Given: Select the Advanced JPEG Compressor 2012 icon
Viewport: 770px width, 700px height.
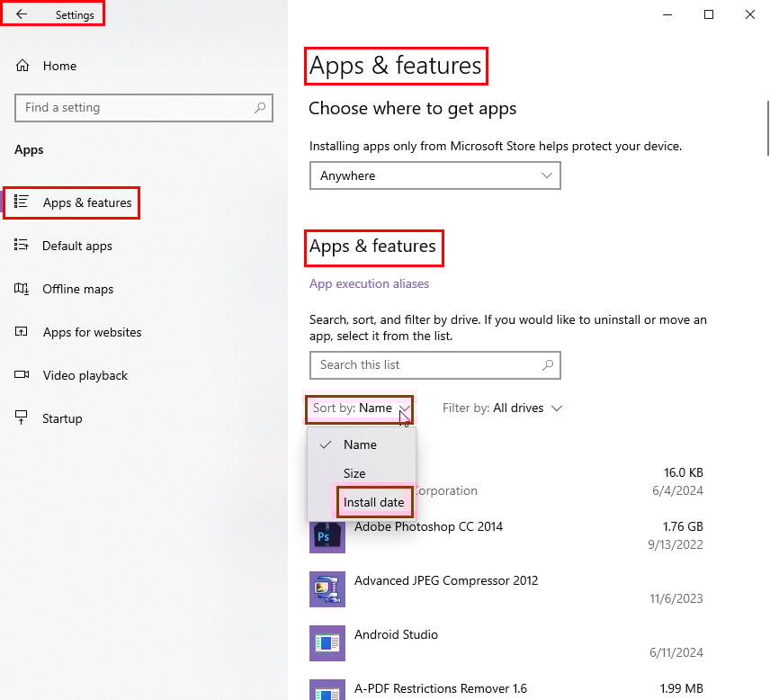Looking at the screenshot, I should click(327, 589).
